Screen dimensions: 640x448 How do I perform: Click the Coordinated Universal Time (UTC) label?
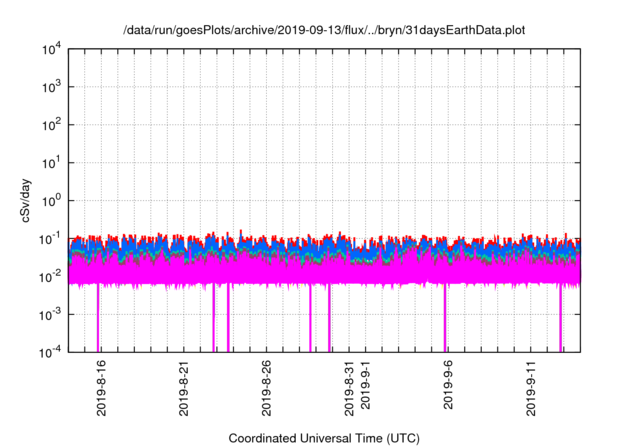pyautogui.click(x=324, y=438)
